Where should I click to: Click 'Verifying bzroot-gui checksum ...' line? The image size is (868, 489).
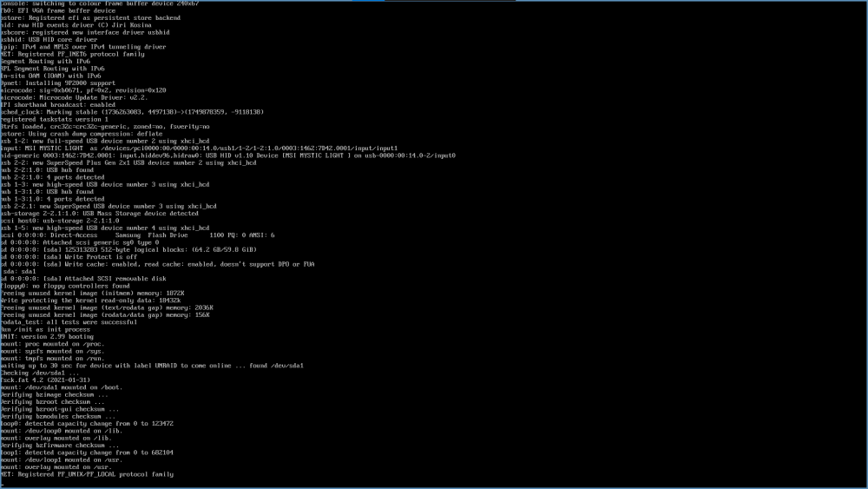(60, 409)
